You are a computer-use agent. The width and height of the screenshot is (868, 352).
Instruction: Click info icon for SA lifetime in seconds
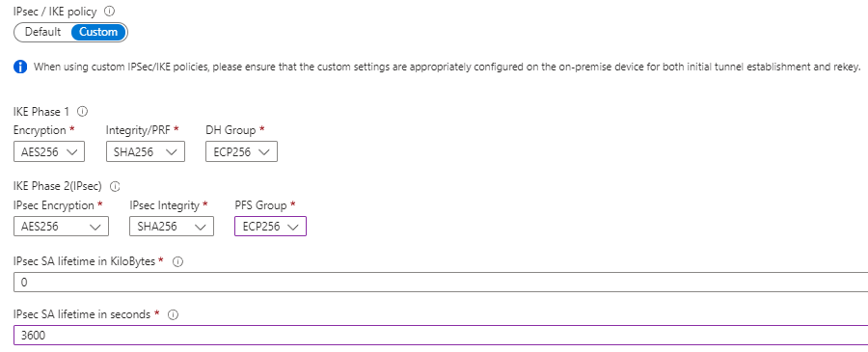173,315
